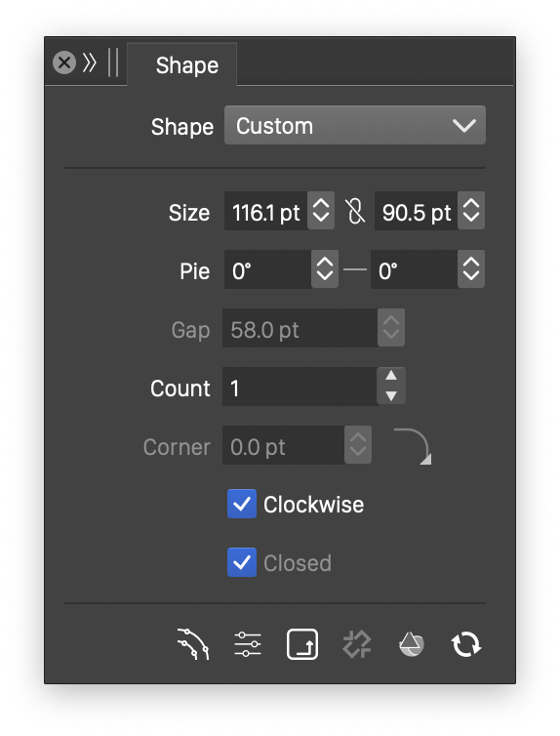Viewport: 560px width, 736px height.
Task: Toggle the size proportion link icon
Action: click(355, 211)
